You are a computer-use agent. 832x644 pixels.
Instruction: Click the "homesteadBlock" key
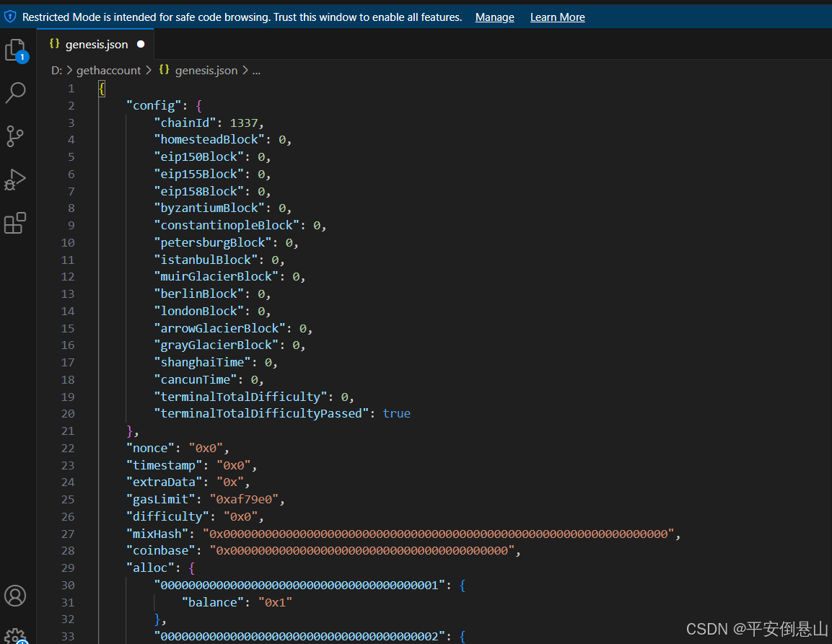pos(209,139)
